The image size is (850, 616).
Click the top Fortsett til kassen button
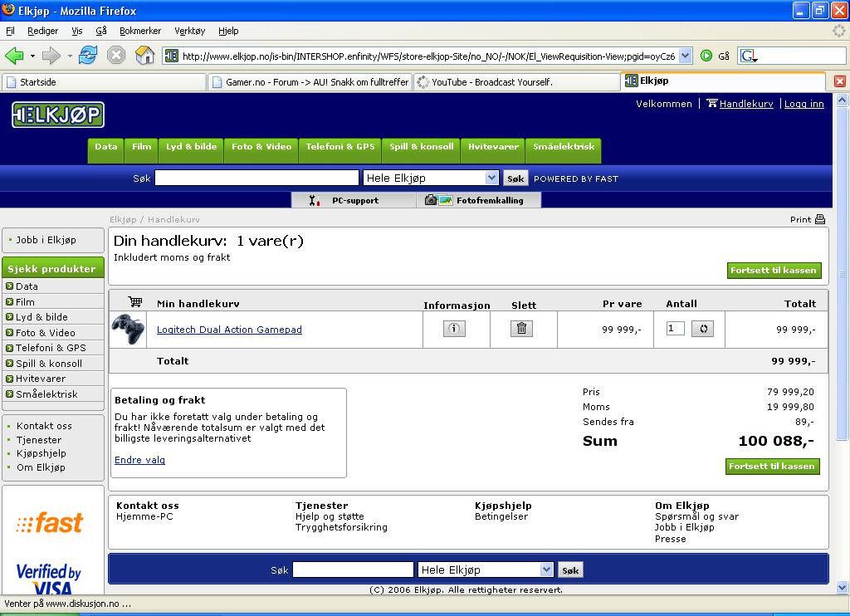point(774,270)
